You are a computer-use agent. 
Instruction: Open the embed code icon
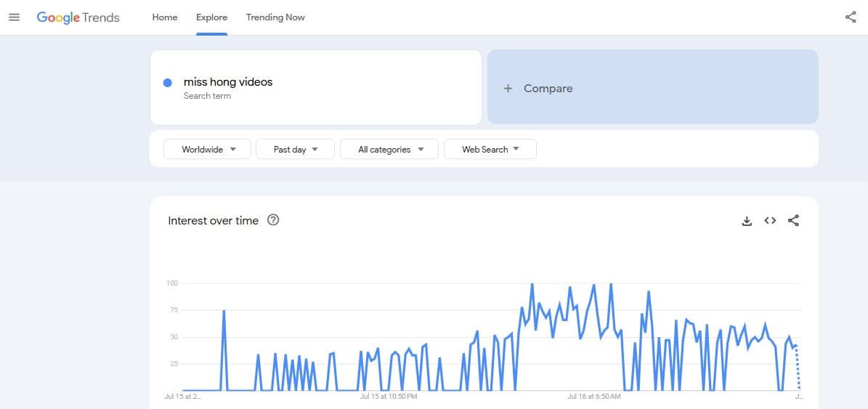[x=770, y=220]
